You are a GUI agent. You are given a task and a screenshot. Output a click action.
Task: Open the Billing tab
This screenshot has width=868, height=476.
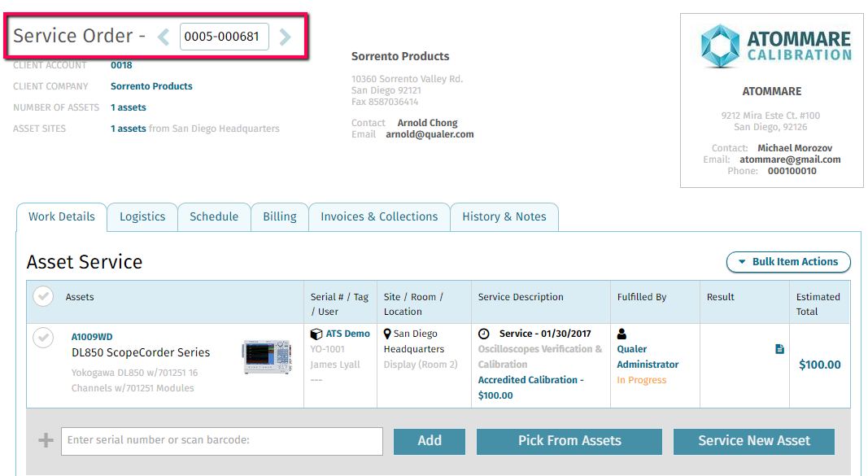tap(280, 217)
